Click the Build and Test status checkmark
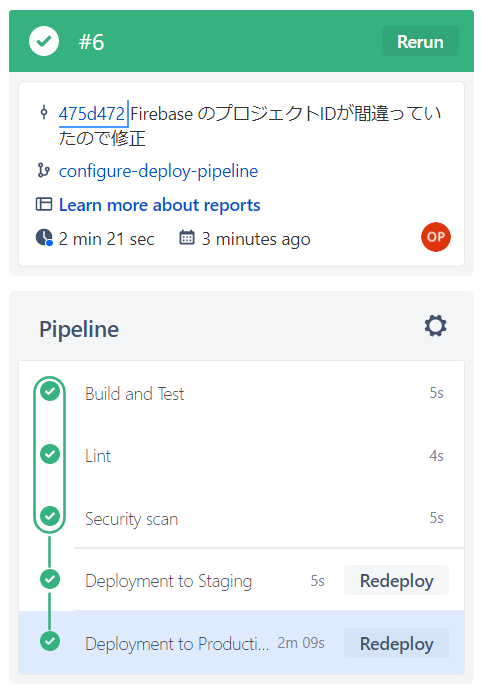 click(50, 391)
